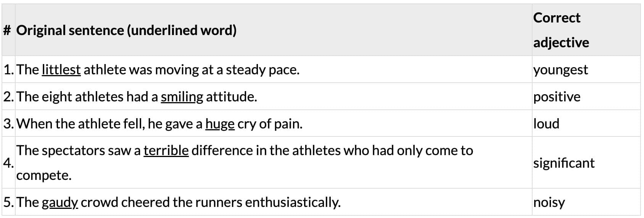Image resolution: width=644 pixels, height=218 pixels.
Task: Click the "Correct adjective" column header
Action: pyautogui.click(x=561, y=30)
